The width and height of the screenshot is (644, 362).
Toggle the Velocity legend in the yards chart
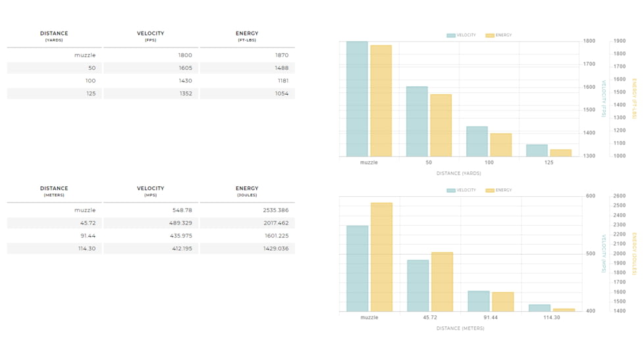(x=461, y=36)
